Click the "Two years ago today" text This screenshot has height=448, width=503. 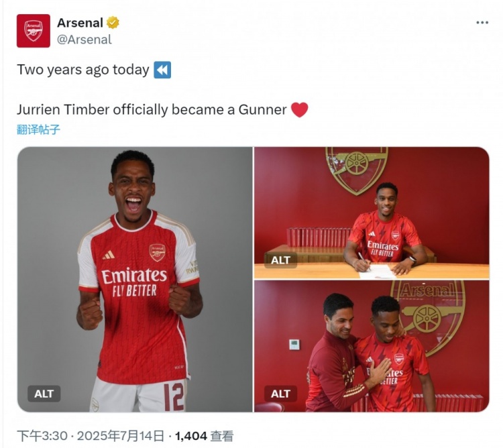[82, 70]
